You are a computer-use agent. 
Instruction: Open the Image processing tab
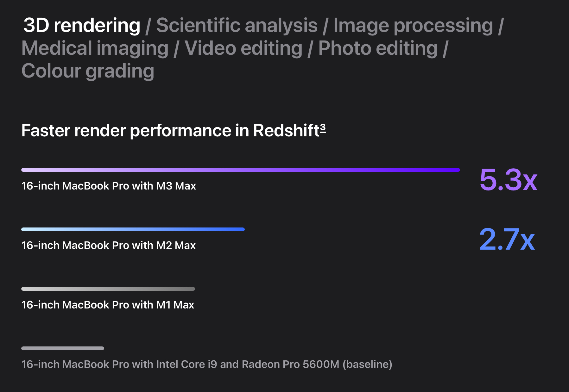click(x=413, y=25)
